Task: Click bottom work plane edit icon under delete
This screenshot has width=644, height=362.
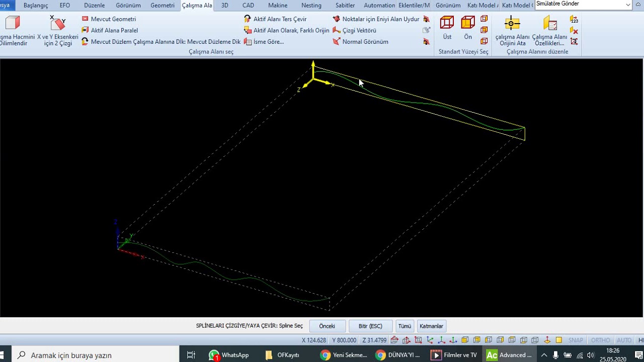Action: (574, 42)
